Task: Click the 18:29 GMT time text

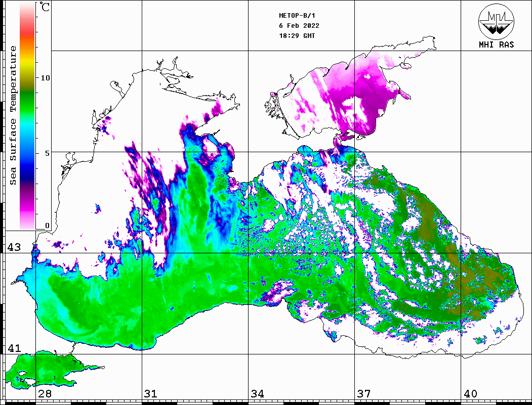Action: pyautogui.click(x=297, y=35)
